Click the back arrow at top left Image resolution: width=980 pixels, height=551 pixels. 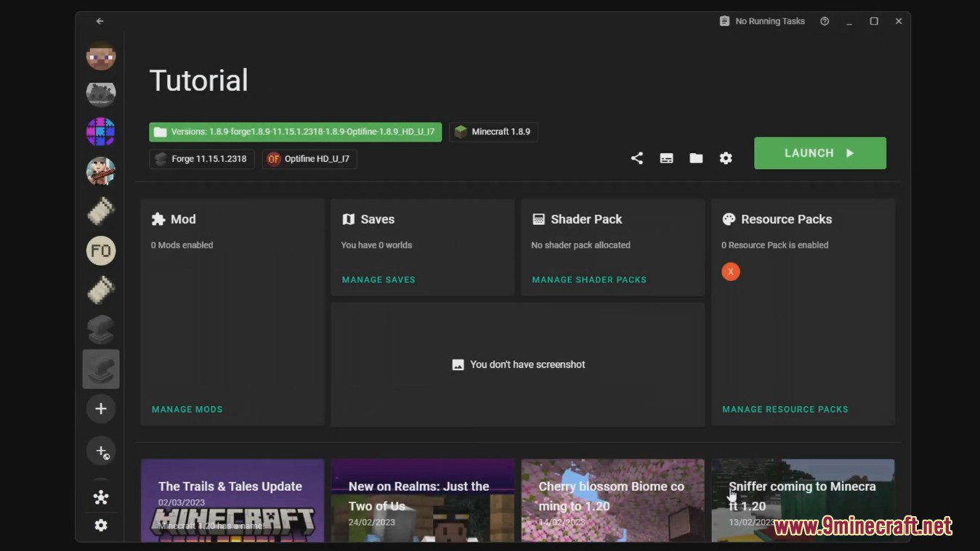click(x=100, y=21)
